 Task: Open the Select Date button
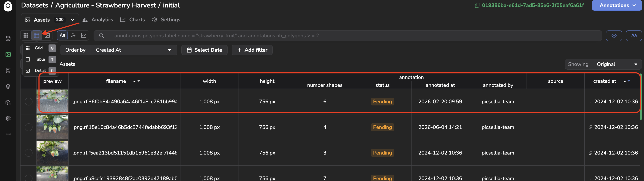click(x=204, y=50)
